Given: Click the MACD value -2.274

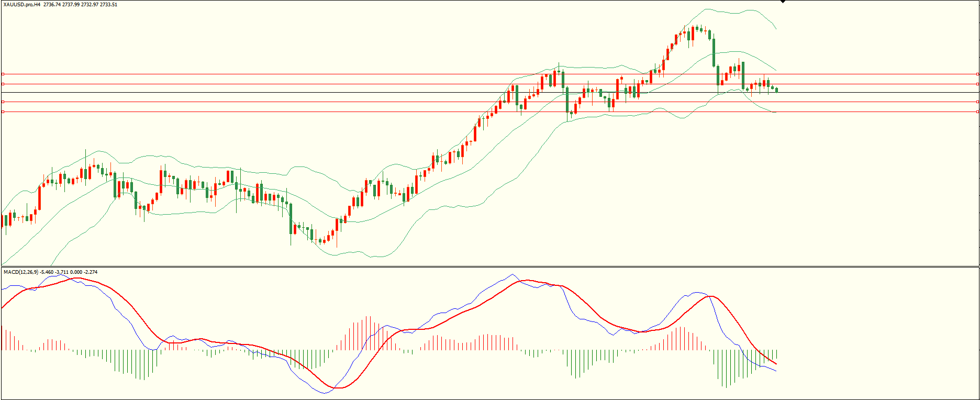Looking at the screenshot, I should coord(91,272).
